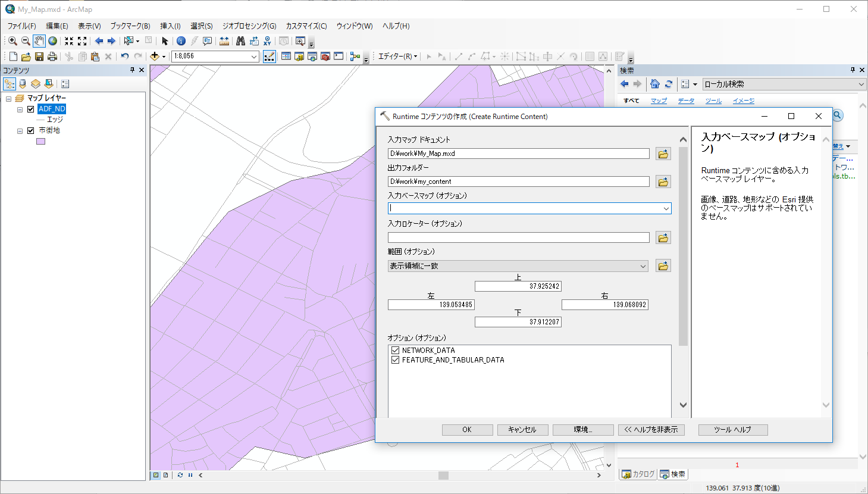Browse for output folder icon
Screen dimensions: 868x494
click(x=663, y=182)
